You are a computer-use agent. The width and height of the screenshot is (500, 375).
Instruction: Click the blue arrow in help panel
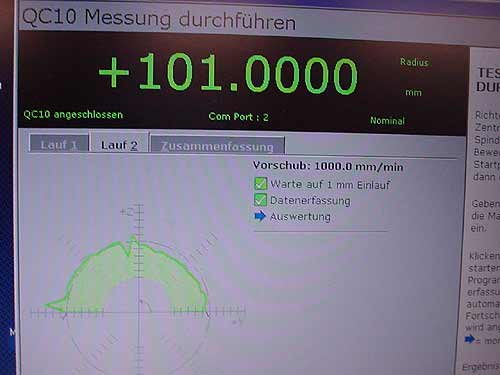tap(470, 340)
